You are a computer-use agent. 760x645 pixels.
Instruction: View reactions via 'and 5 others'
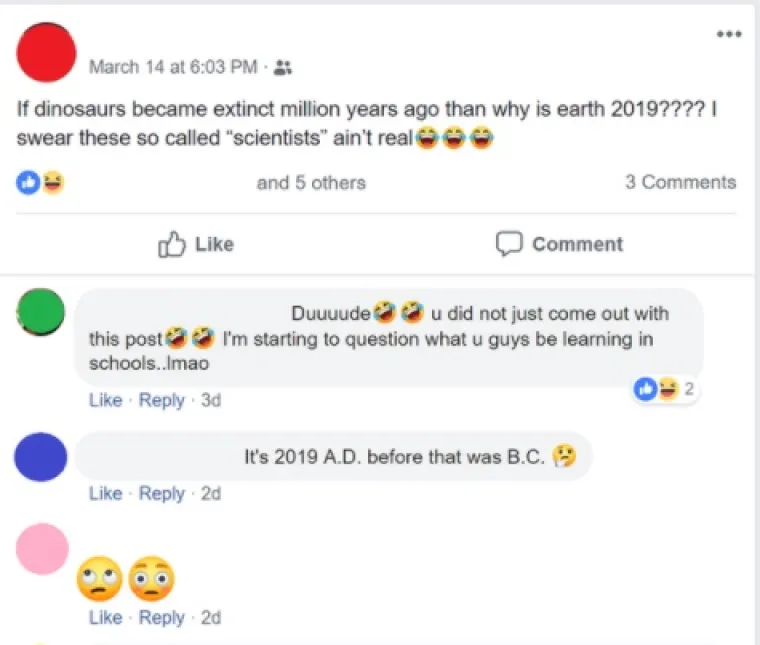coord(311,182)
